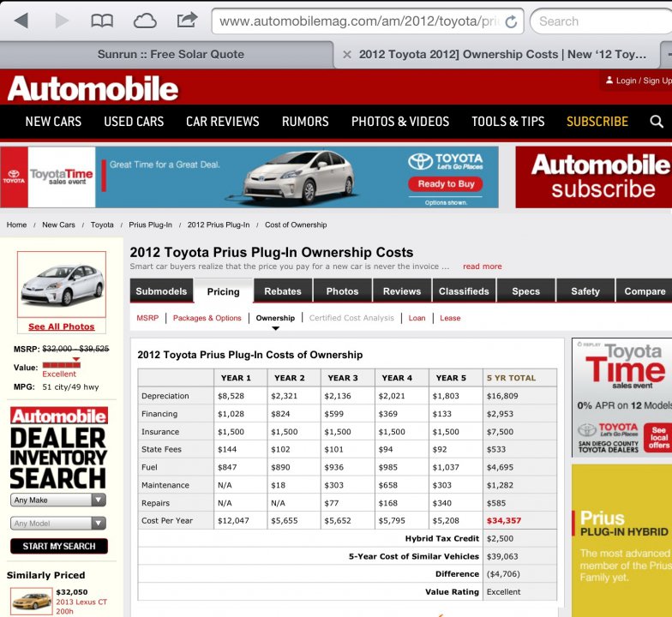Select the Submodels tab
Screen dimensions: 672x617
(161, 291)
